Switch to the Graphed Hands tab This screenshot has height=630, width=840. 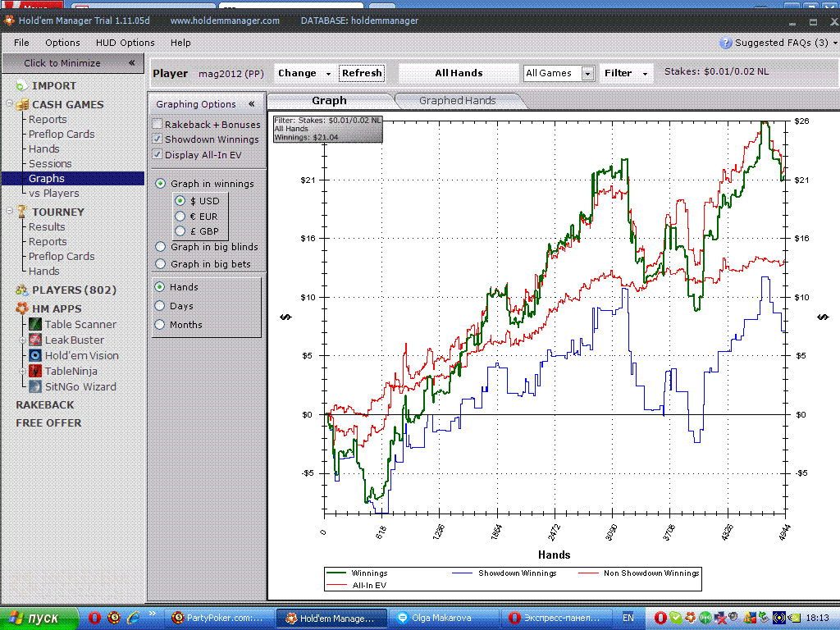457,101
